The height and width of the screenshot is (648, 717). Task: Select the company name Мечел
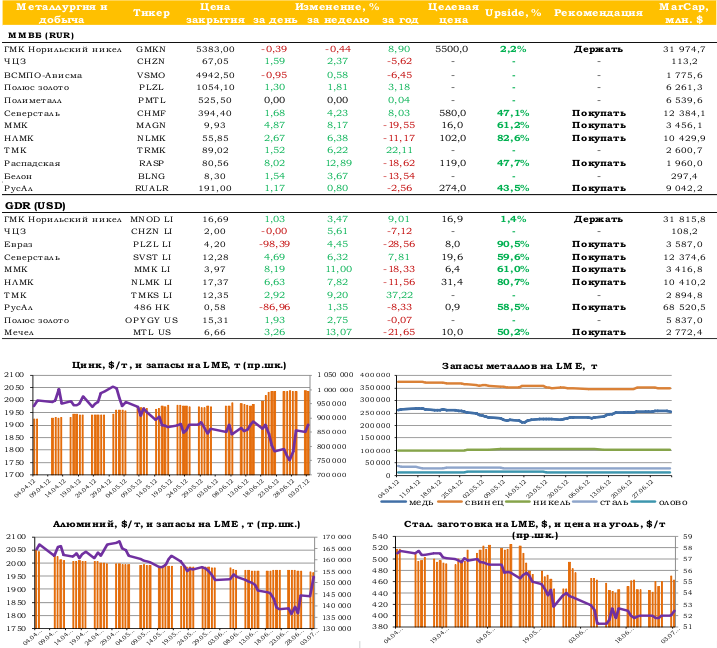coord(19,332)
